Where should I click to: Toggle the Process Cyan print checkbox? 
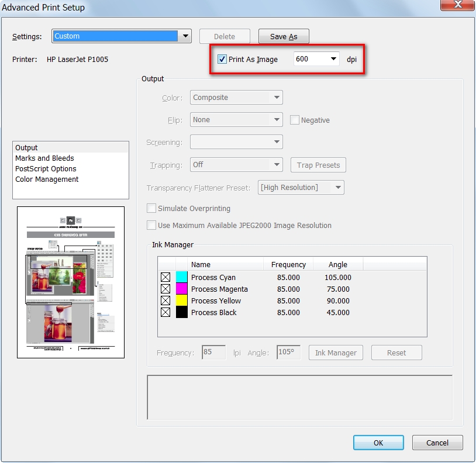165,277
